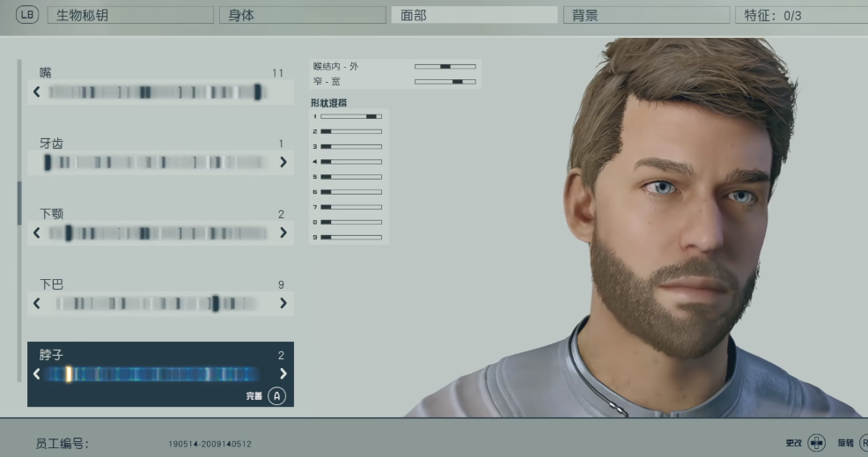Click the 旋转 label
Viewport: 868px width, 457px height.
845,443
